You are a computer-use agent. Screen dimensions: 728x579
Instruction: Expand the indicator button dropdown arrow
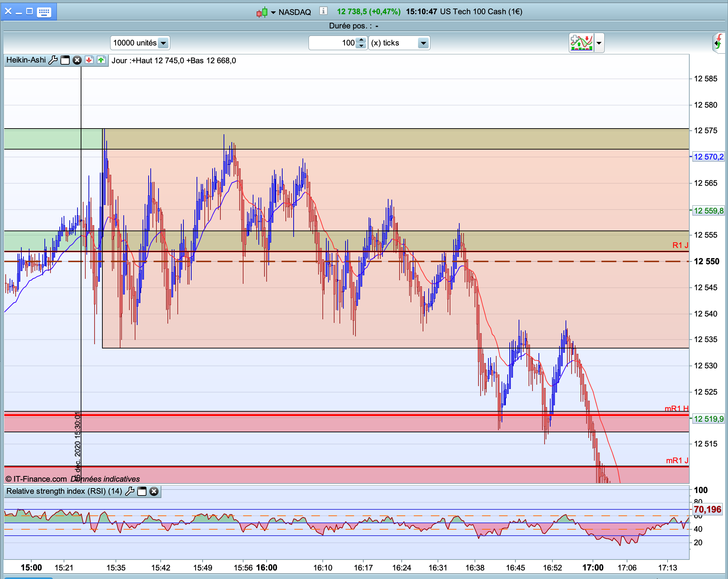pyautogui.click(x=599, y=43)
